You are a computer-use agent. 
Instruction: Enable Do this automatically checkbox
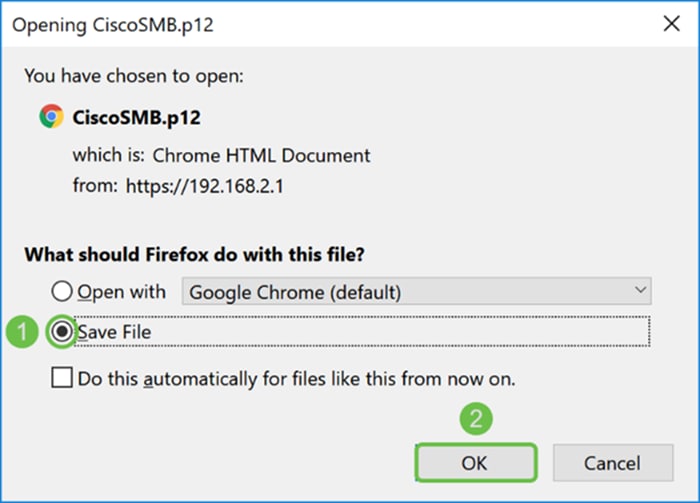click(62, 378)
